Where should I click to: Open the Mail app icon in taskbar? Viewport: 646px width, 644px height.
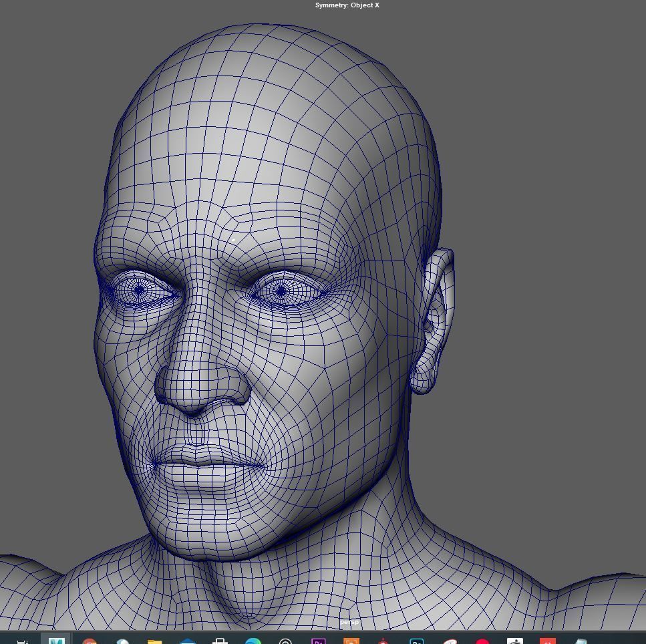(x=188, y=641)
